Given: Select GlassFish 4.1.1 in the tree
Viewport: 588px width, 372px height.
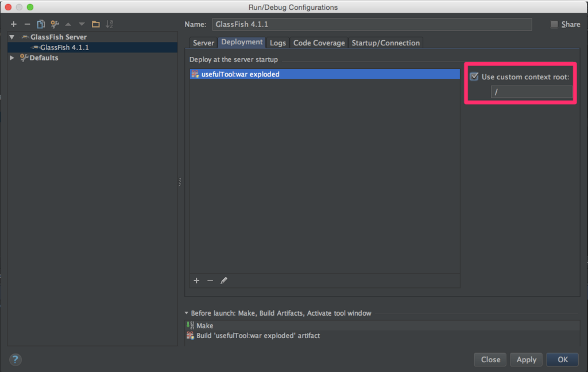Looking at the screenshot, I should 92,47.
